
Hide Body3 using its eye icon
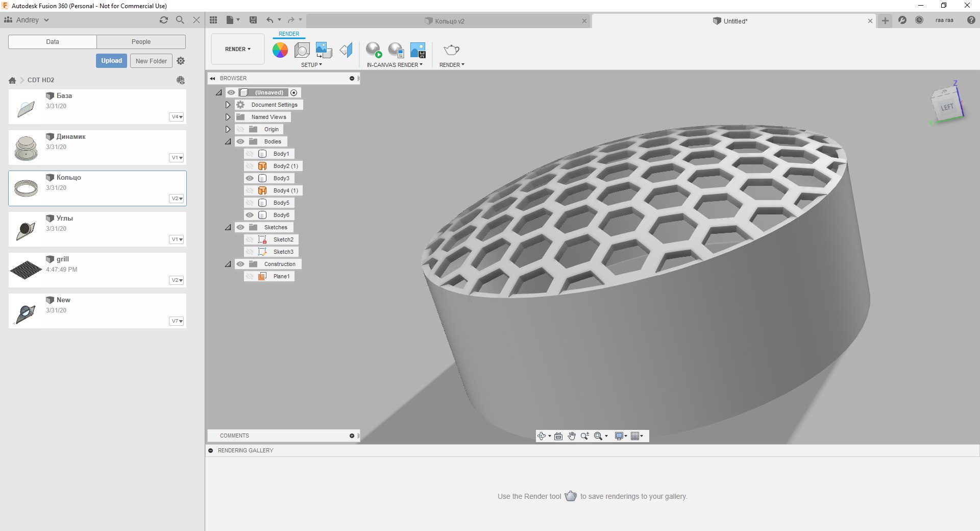pyautogui.click(x=250, y=178)
